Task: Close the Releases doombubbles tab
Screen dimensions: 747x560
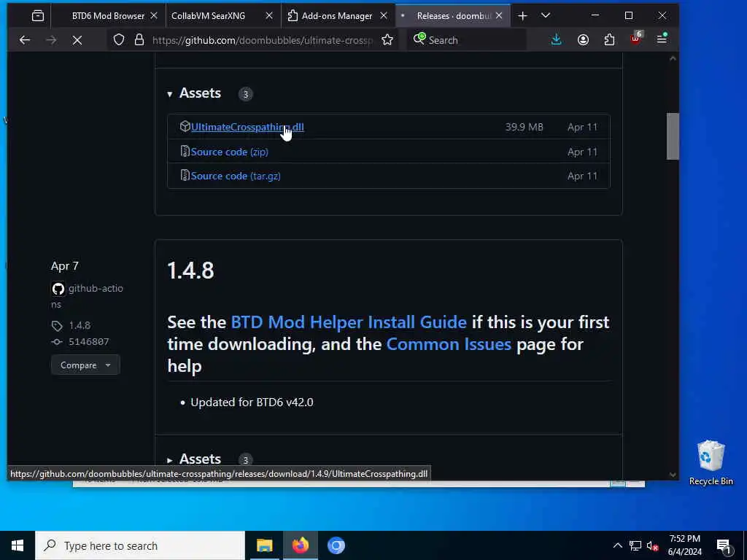Action: 499,16
